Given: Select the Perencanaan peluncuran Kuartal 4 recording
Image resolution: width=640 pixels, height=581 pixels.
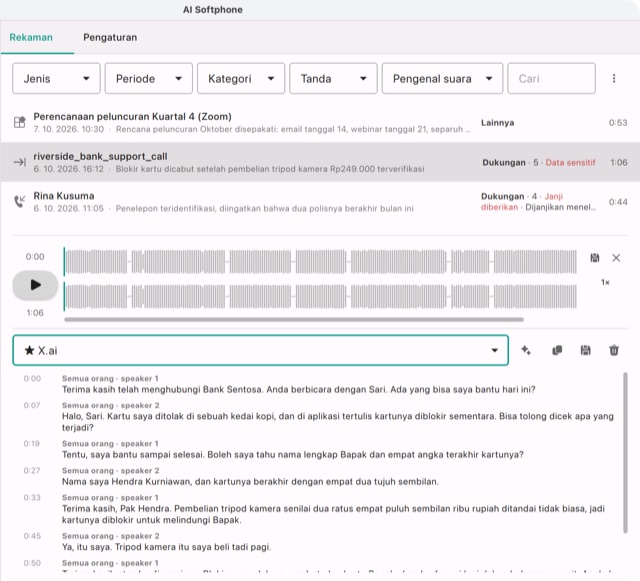Looking at the screenshot, I should pyautogui.click(x=132, y=117).
